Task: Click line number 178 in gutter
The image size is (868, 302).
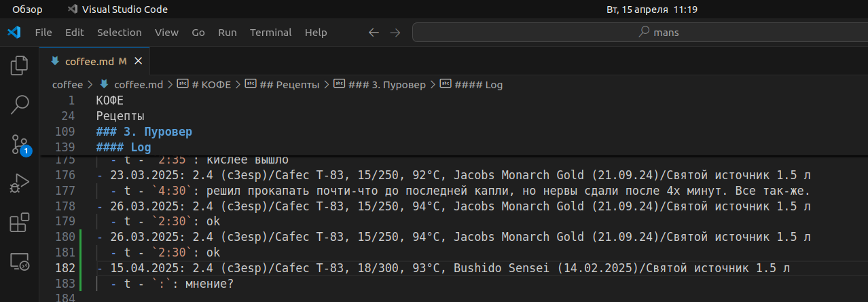Action: coord(65,206)
